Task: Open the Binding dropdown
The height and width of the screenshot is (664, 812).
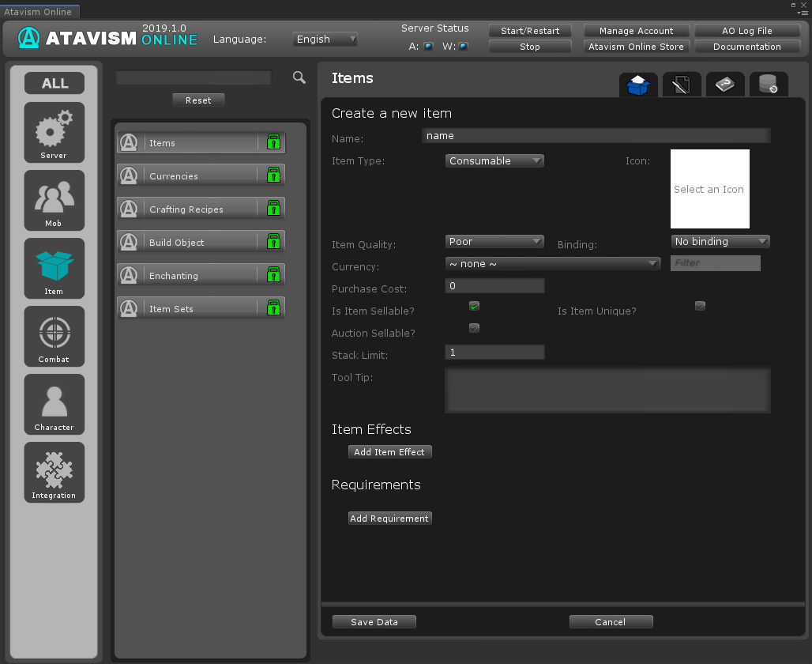Action: (x=720, y=242)
